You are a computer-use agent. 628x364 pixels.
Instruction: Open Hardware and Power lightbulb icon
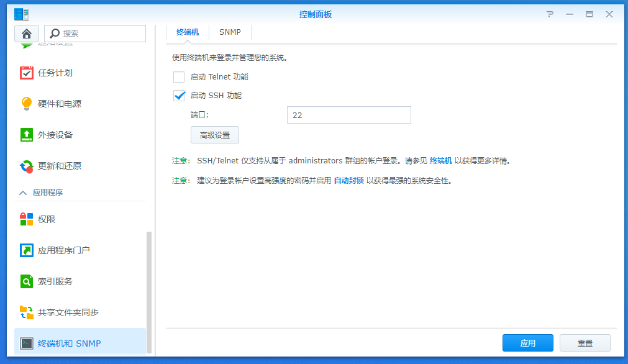[x=27, y=104]
